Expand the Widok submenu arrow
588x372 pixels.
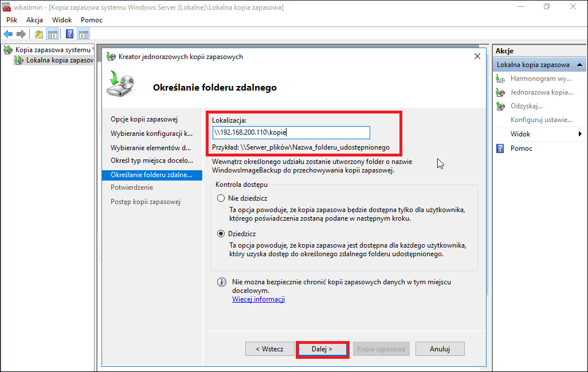coord(580,134)
